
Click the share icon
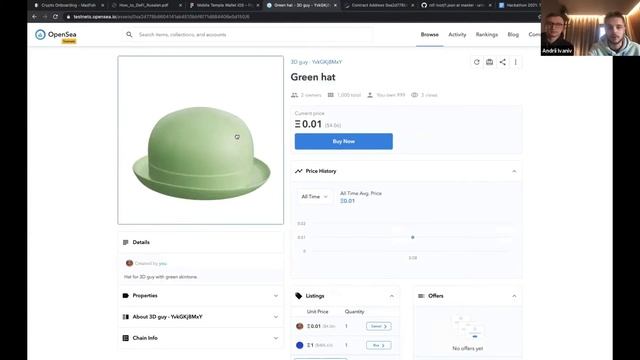click(x=502, y=62)
